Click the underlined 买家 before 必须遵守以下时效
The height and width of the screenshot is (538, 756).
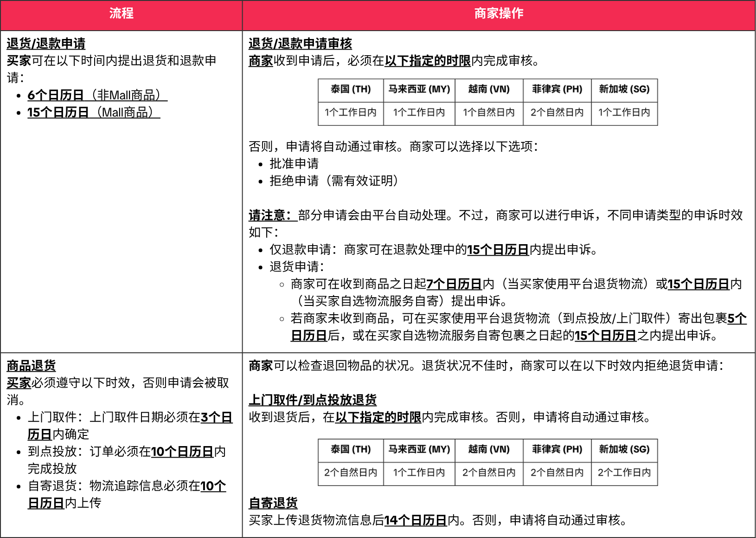point(19,383)
